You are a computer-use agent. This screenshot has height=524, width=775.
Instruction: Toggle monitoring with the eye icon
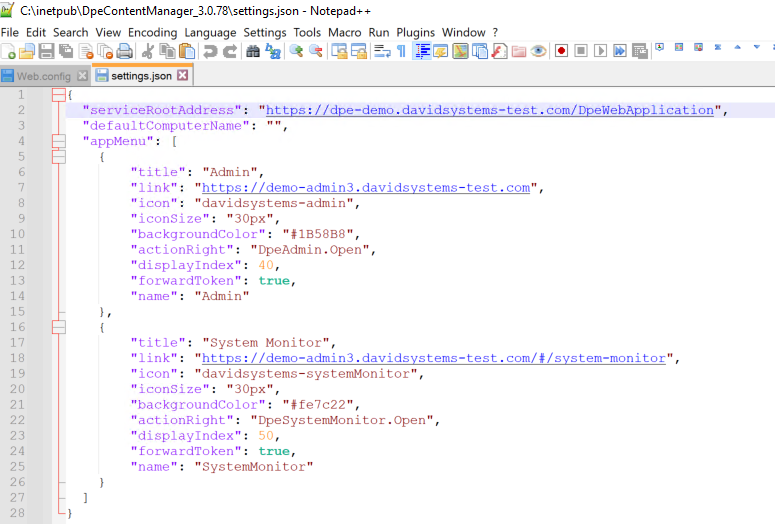(x=538, y=51)
